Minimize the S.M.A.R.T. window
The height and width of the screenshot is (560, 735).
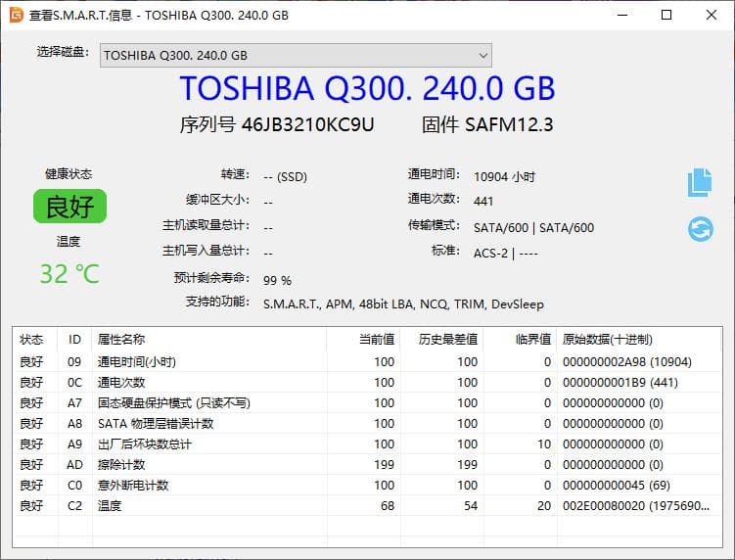click(x=622, y=15)
